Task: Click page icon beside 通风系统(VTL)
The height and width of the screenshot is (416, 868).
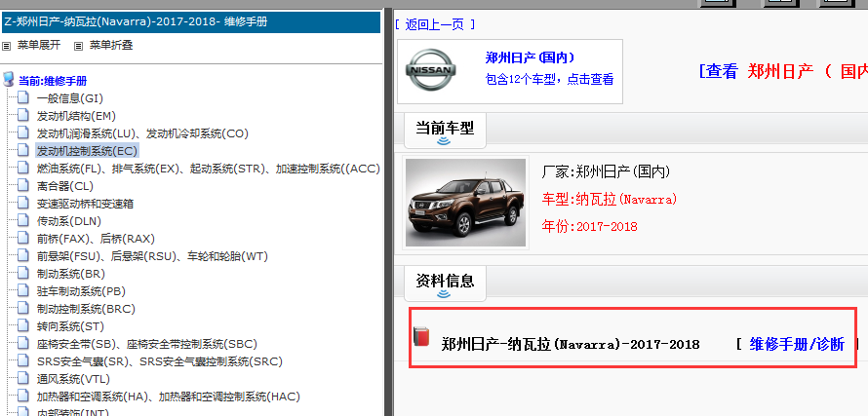Action: click(22, 378)
